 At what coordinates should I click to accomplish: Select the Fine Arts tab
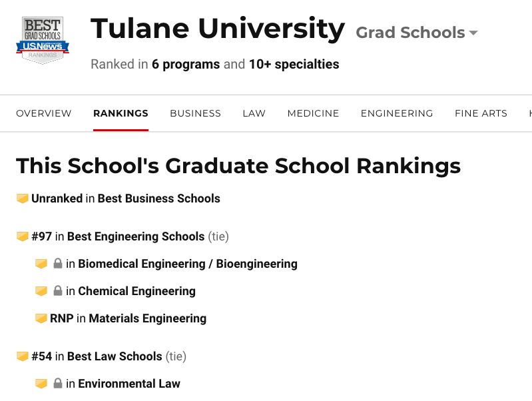pos(481,113)
